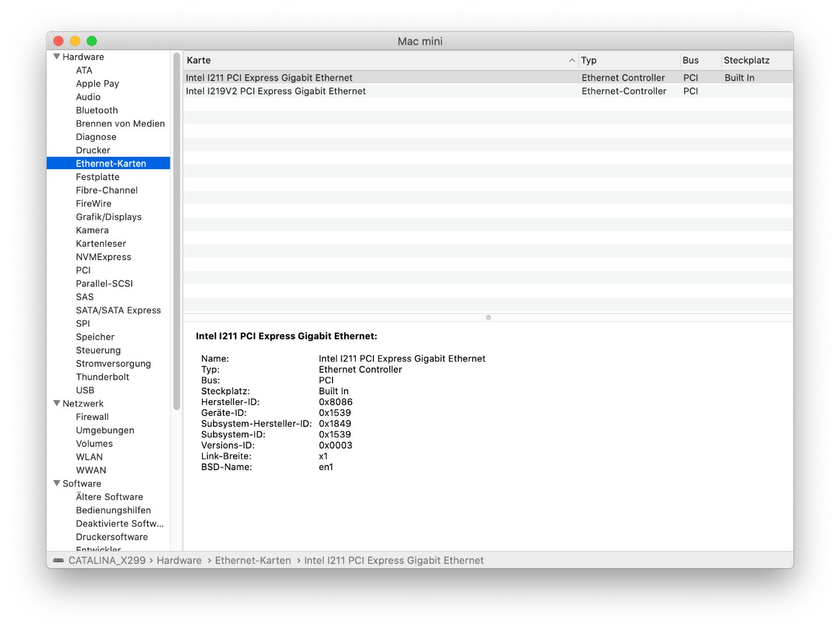Select Steuerung in the sidebar

tap(98, 350)
